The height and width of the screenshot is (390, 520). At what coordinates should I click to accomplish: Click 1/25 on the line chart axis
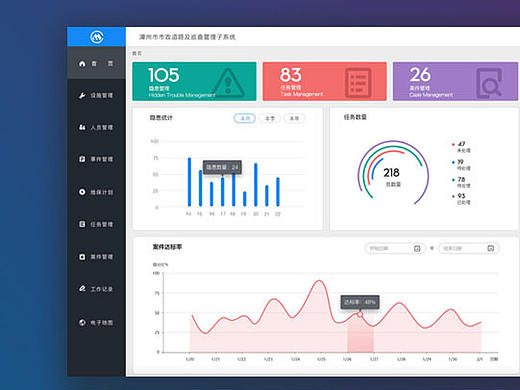[x=321, y=359]
